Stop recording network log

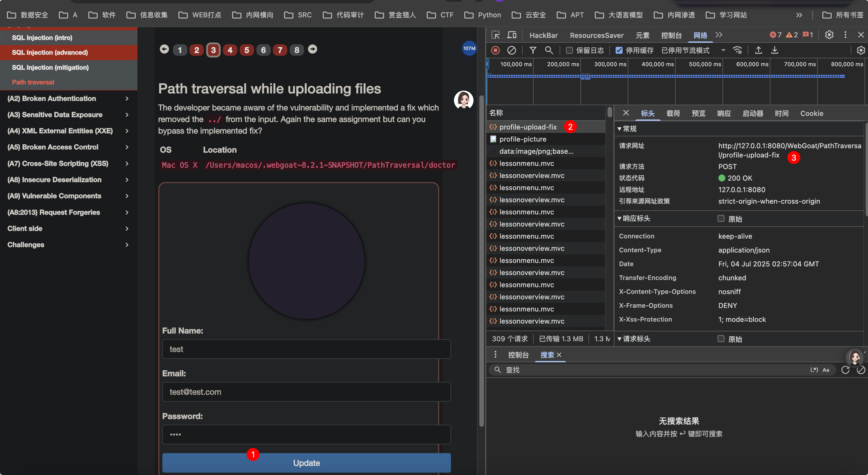pos(495,50)
